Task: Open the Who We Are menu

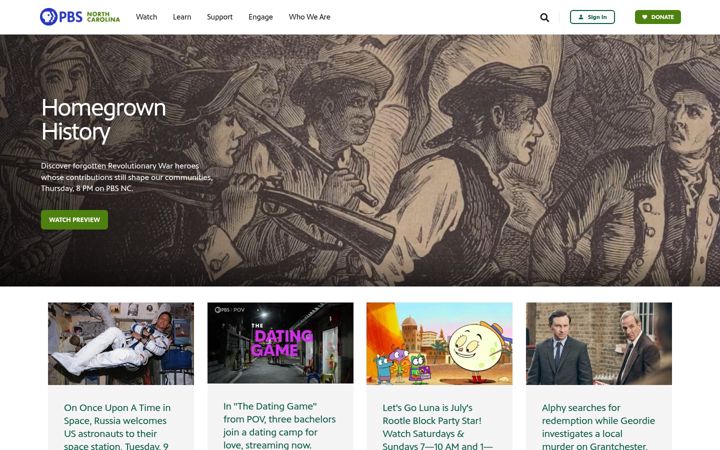Action: coord(309,17)
